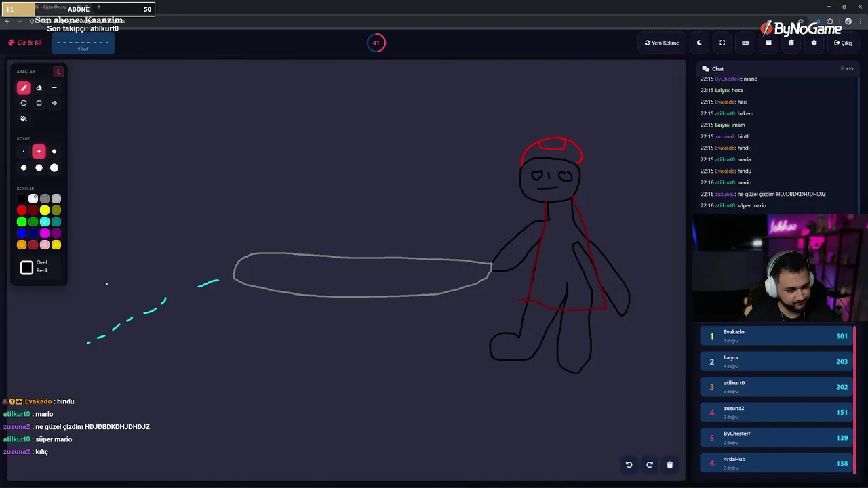Pick the magenta color swatch

point(45,233)
